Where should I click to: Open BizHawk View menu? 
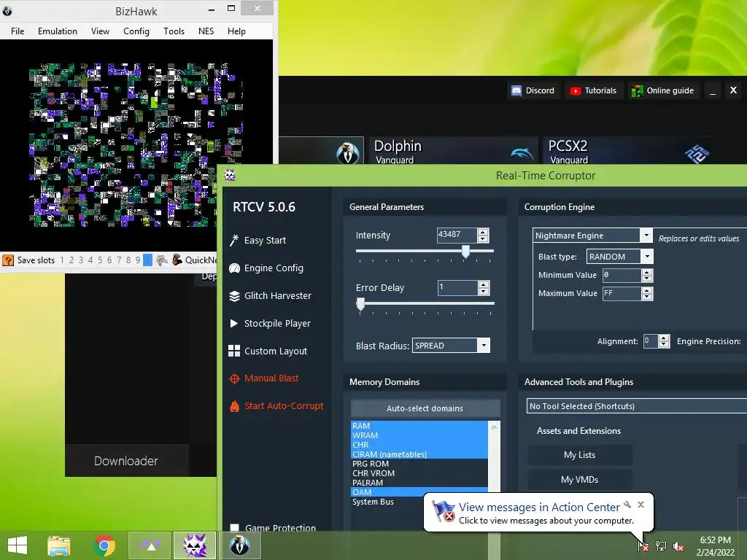[100, 31]
